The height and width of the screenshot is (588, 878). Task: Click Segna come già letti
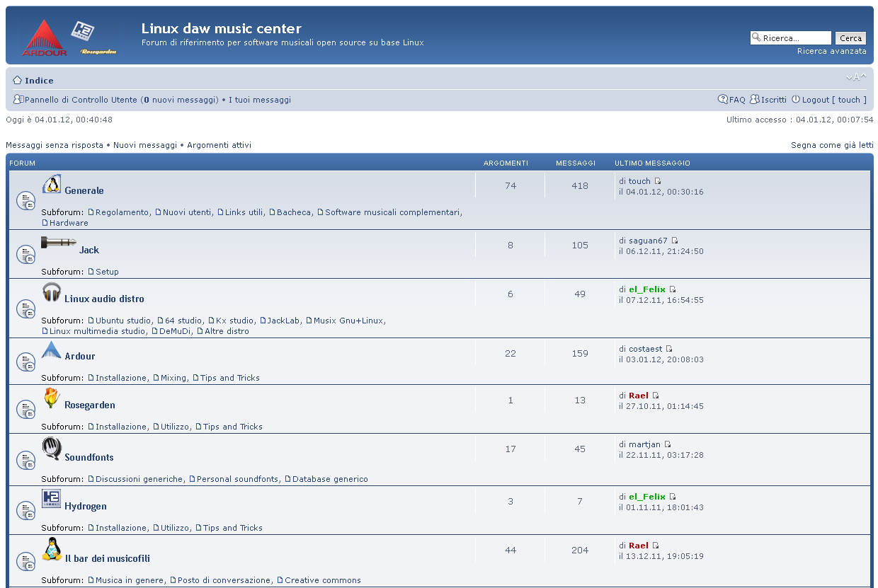[x=832, y=144]
